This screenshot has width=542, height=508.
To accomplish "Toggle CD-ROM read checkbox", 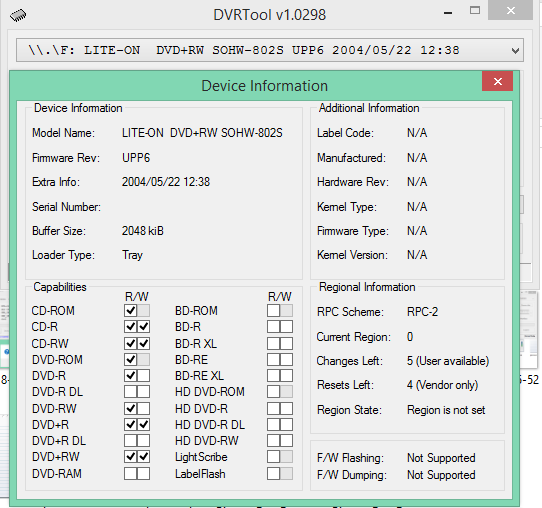I will coord(131,310).
